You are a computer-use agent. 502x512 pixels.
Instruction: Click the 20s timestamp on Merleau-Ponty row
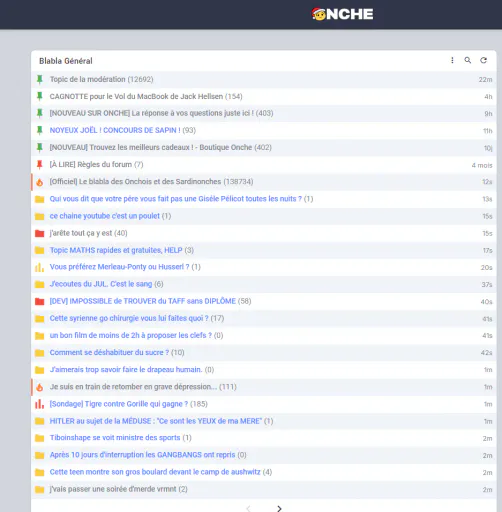486,268
